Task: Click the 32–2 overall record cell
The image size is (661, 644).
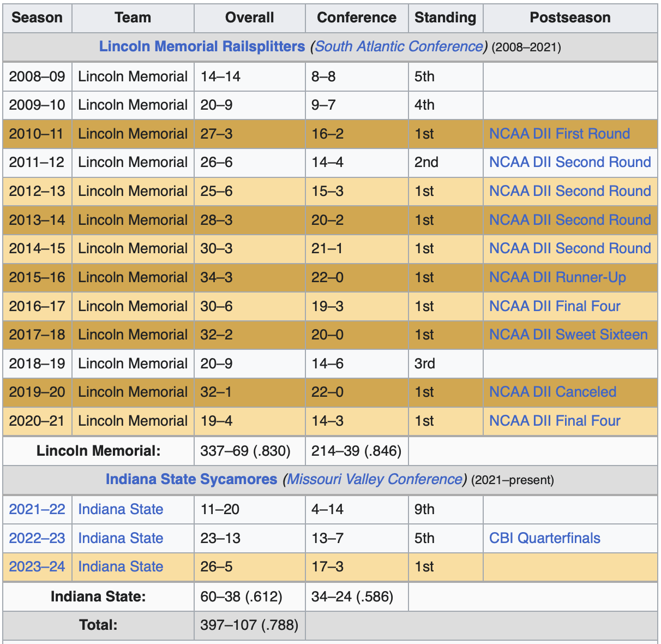Action: pyautogui.click(x=250, y=335)
